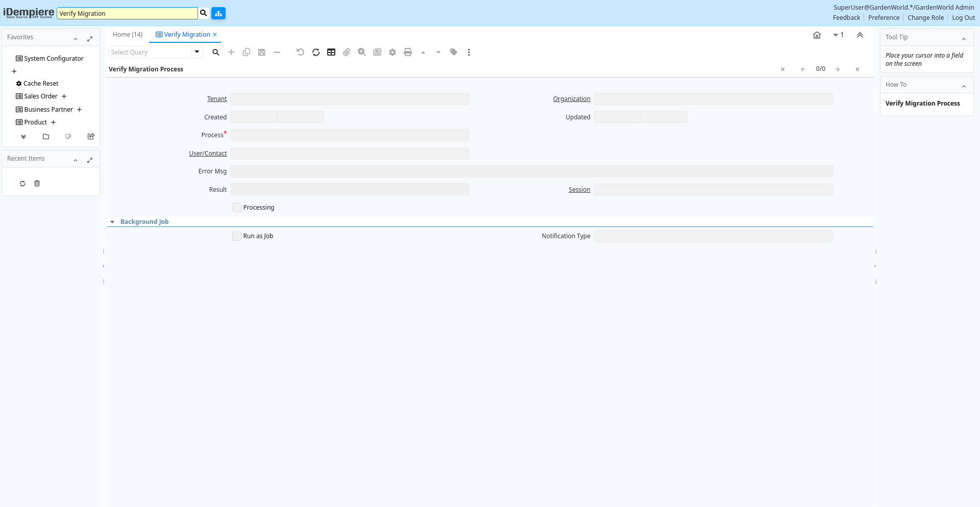Enable the Run as Job checkbox
This screenshot has width=980, height=507.
pyautogui.click(x=237, y=236)
